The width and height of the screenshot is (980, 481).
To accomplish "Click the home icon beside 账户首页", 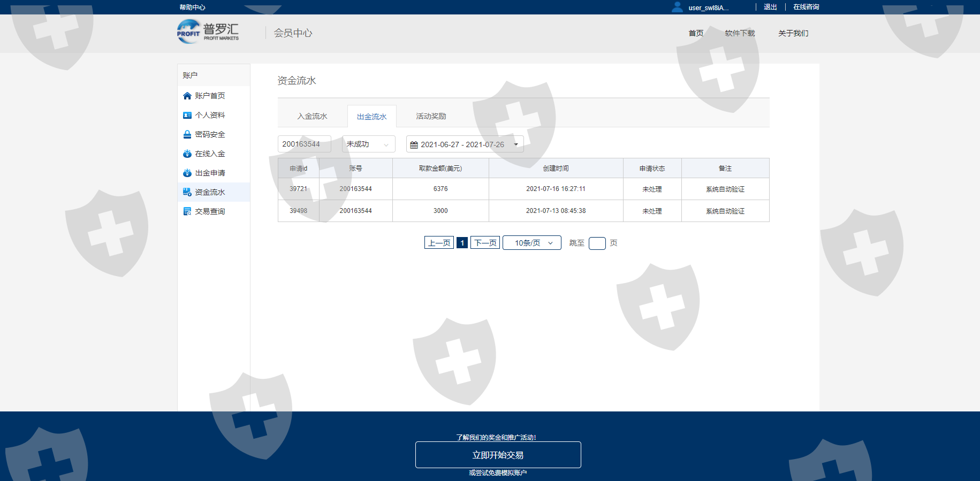I will pos(187,96).
